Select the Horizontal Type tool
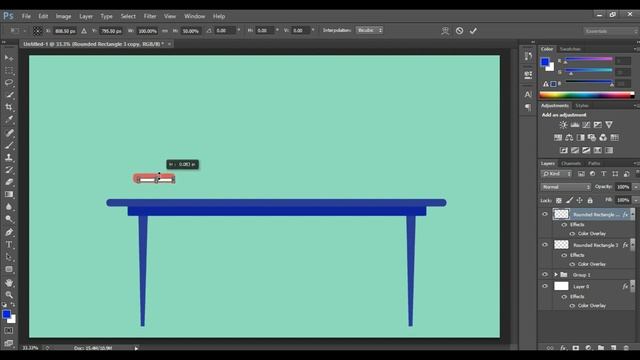Image resolution: width=640 pixels, height=360 pixels. [9, 244]
